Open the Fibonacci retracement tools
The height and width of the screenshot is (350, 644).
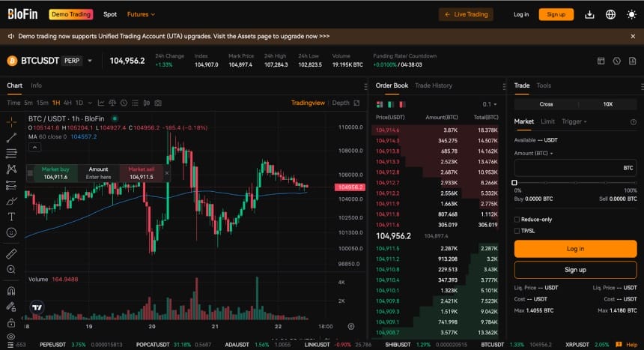(x=11, y=154)
